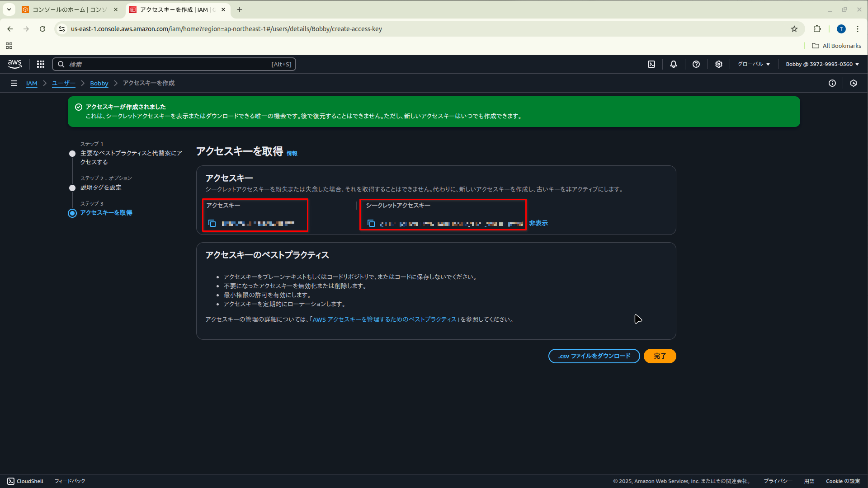Open the AWS help menu

click(696, 64)
